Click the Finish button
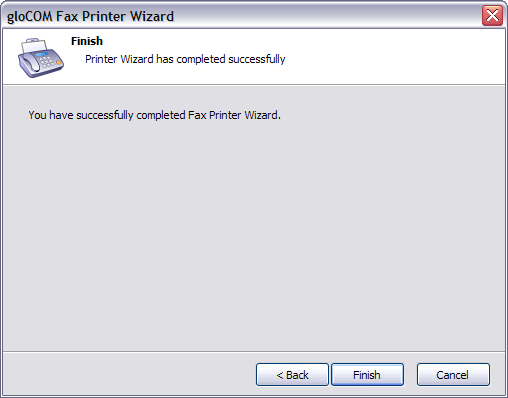 tap(367, 375)
